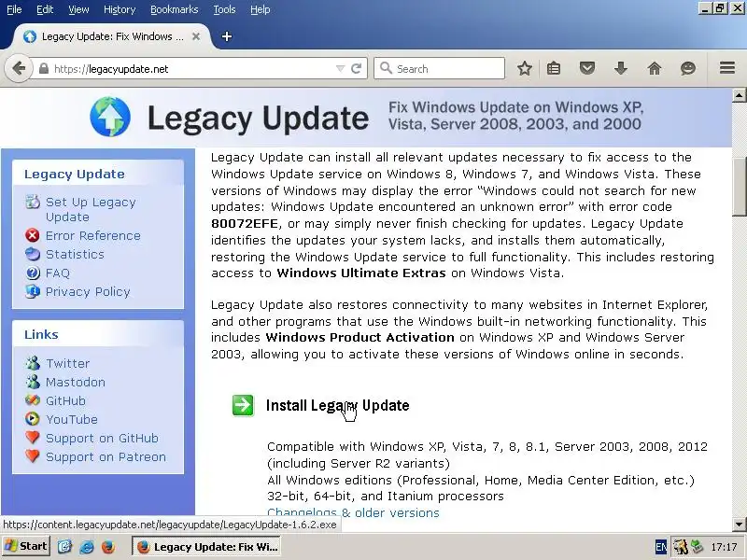The width and height of the screenshot is (747, 560).
Task: Launch Firefox from quick launch bar
Action: 108,546
